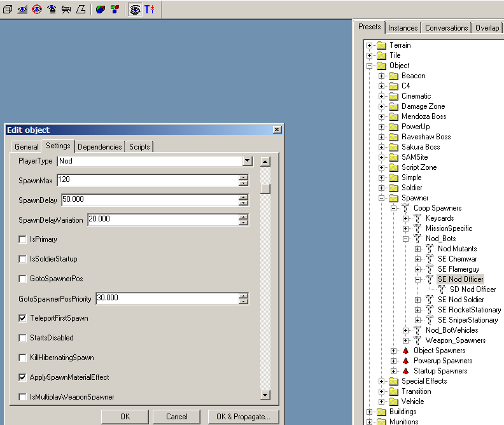
Task: Uncheck TeleportFirstSpawn option
Action: point(23,318)
